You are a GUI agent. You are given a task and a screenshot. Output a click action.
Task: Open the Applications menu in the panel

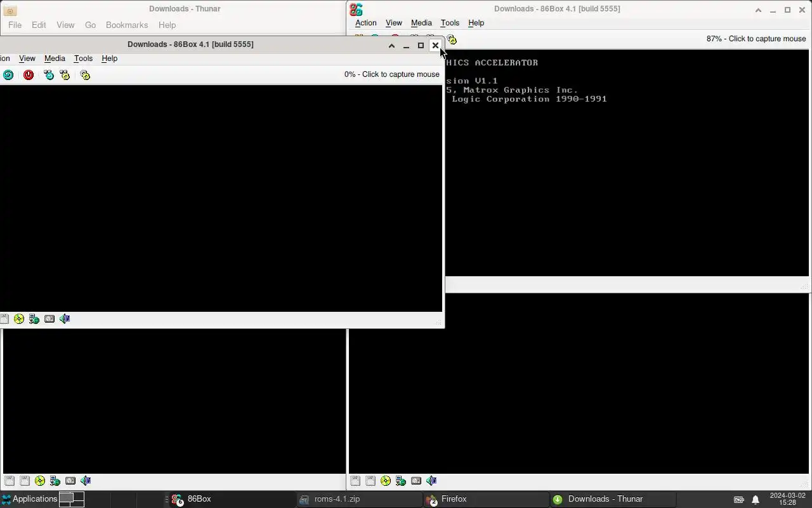tap(29, 499)
